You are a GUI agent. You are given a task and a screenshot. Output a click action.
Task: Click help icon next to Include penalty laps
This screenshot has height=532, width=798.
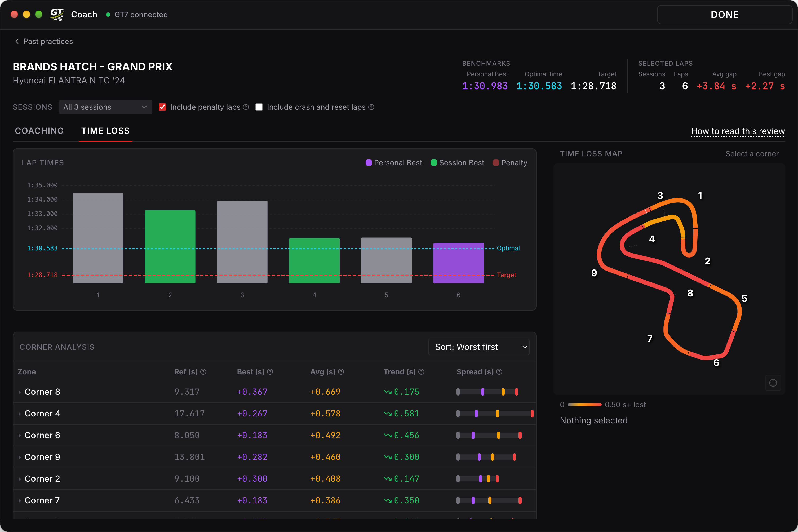246,107
